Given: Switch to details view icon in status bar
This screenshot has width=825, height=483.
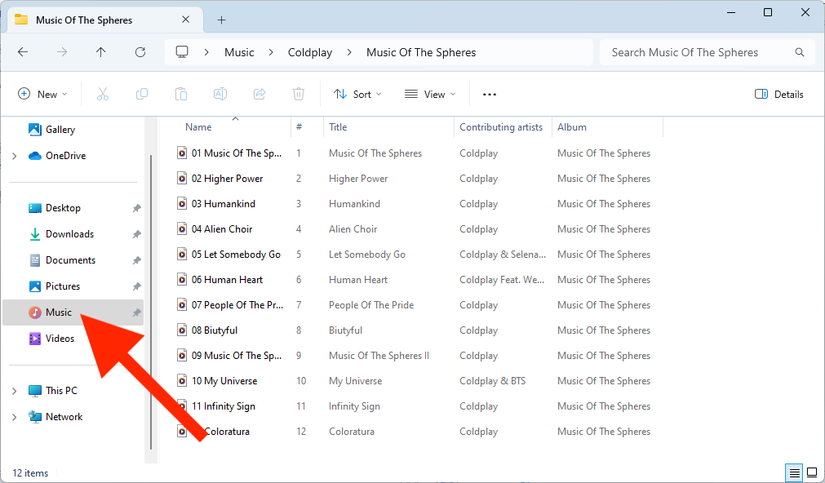Looking at the screenshot, I should [794, 472].
